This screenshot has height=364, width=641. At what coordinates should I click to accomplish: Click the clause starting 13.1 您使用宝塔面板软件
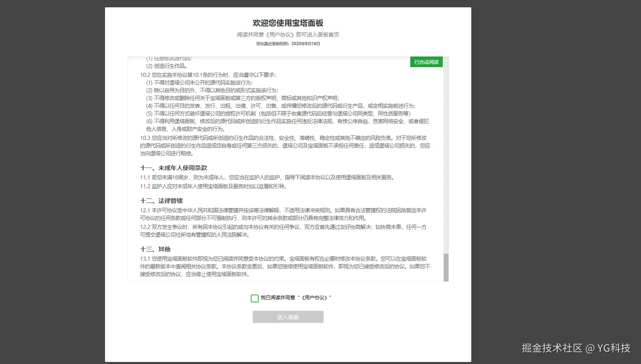click(285, 266)
